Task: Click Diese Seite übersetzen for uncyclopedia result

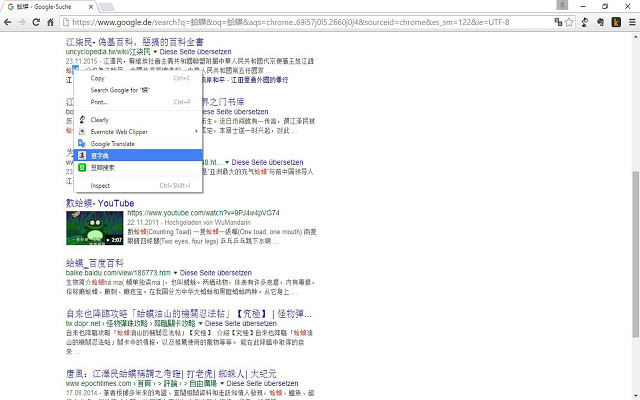Action: (x=196, y=52)
